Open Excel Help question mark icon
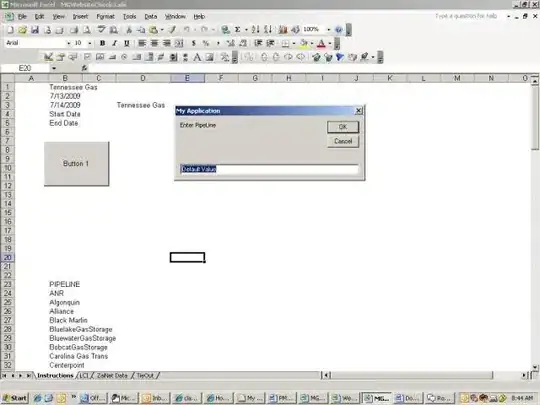This screenshot has width=540, height=405. click(x=339, y=30)
